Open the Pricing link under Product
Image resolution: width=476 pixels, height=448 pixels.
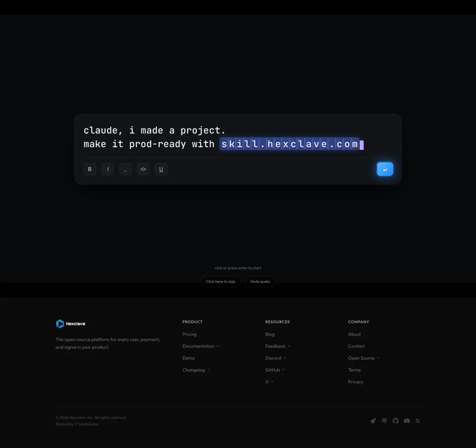click(x=189, y=334)
